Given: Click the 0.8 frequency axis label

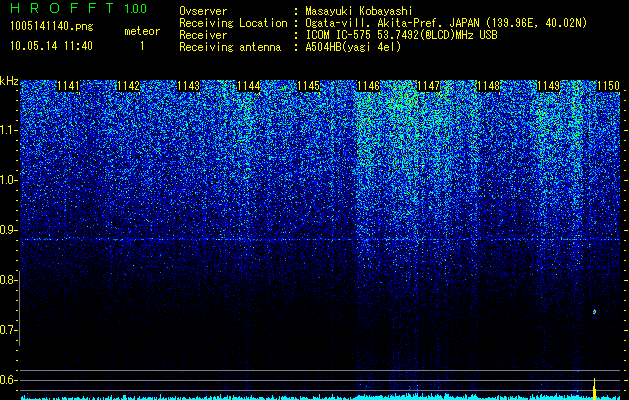Looking at the screenshot, I should tap(8, 280).
